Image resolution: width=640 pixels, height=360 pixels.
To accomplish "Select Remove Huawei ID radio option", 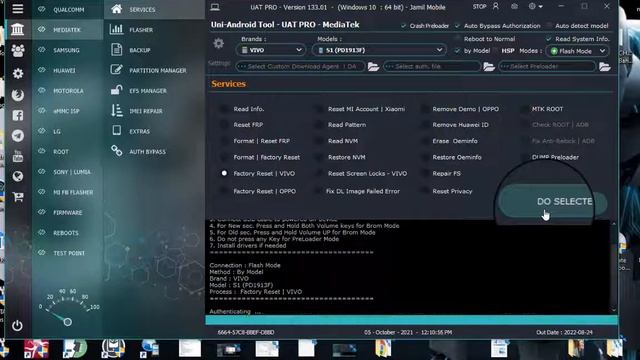I will [425, 125].
